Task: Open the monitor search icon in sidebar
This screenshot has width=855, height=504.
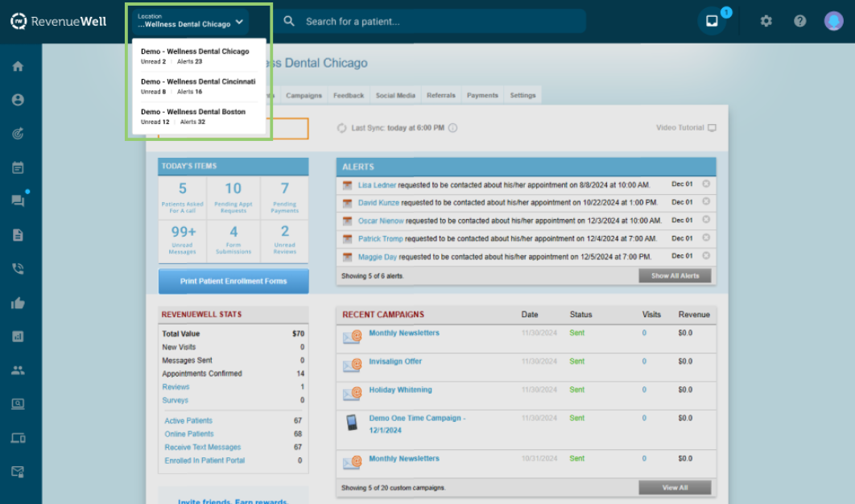Action: point(18,404)
